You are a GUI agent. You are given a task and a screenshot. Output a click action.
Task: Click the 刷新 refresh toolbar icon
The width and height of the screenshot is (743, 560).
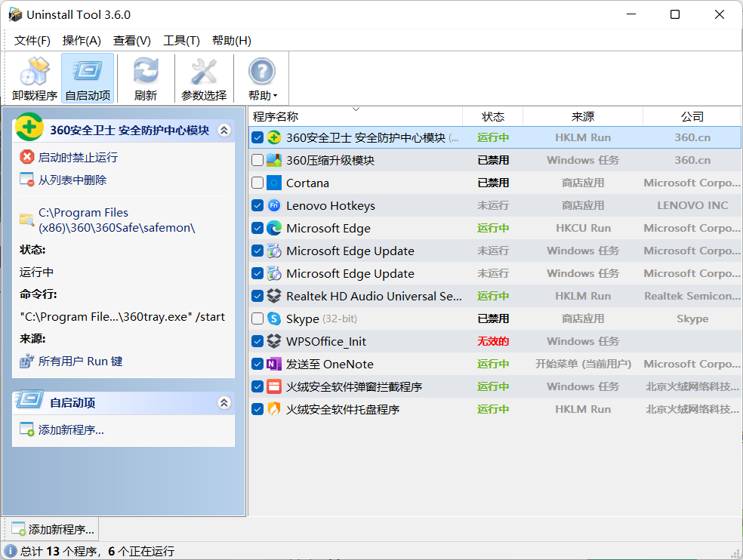145,73
